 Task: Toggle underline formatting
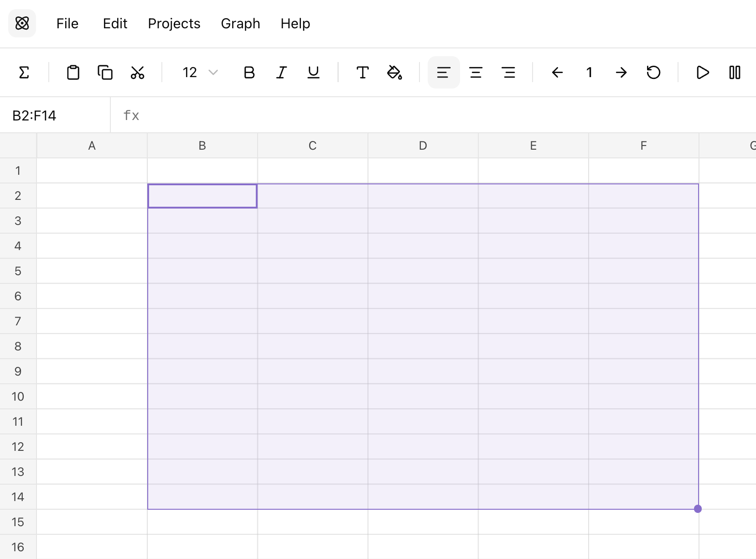click(x=313, y=73)
